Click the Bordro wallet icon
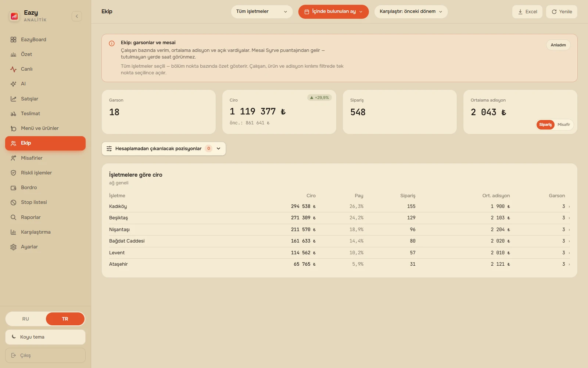Image resolution: width=588 pixels, height=368 pixels. click(14, 188)
